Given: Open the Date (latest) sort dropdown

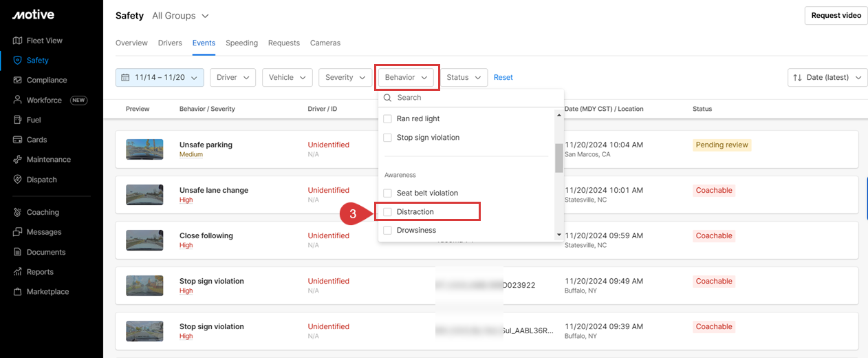Looking at the screenshot, I should pyautogui.click(x=827, y=78).
